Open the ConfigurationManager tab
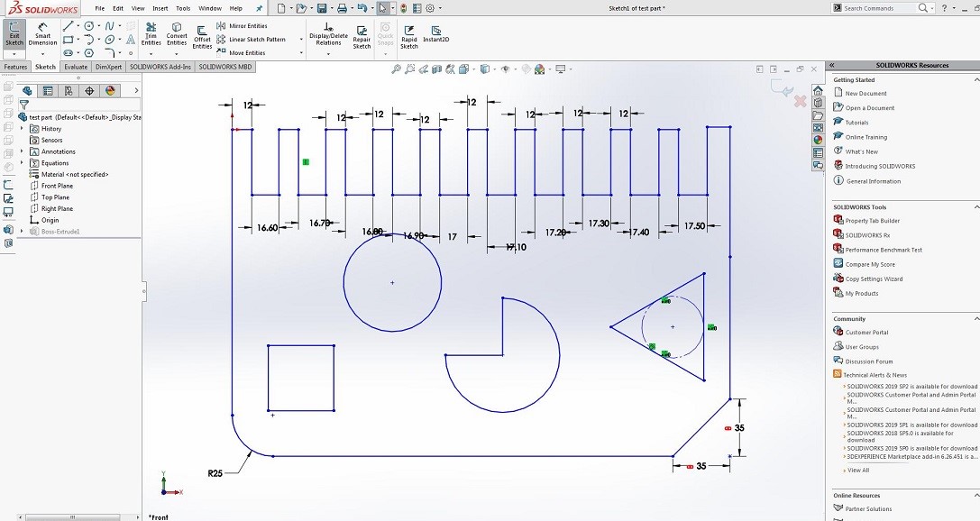The width and height of the screenshot is (980, 521). tap(69, 91)
